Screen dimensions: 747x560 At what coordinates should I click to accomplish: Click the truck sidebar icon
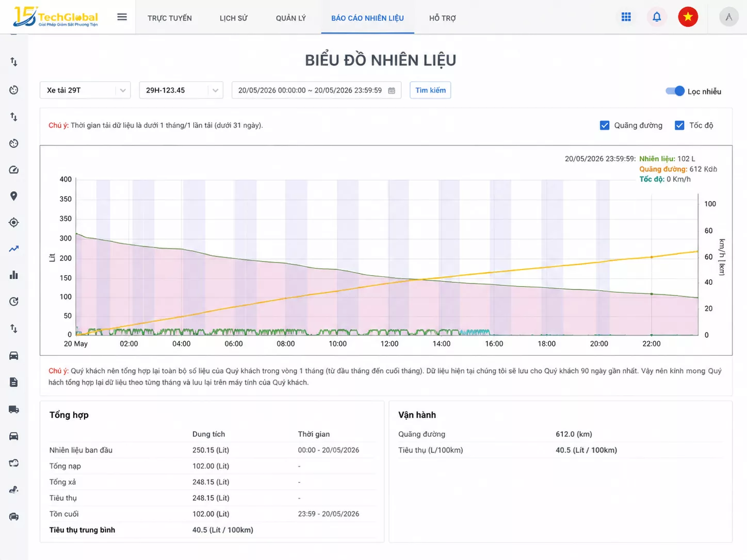point(14,409)
